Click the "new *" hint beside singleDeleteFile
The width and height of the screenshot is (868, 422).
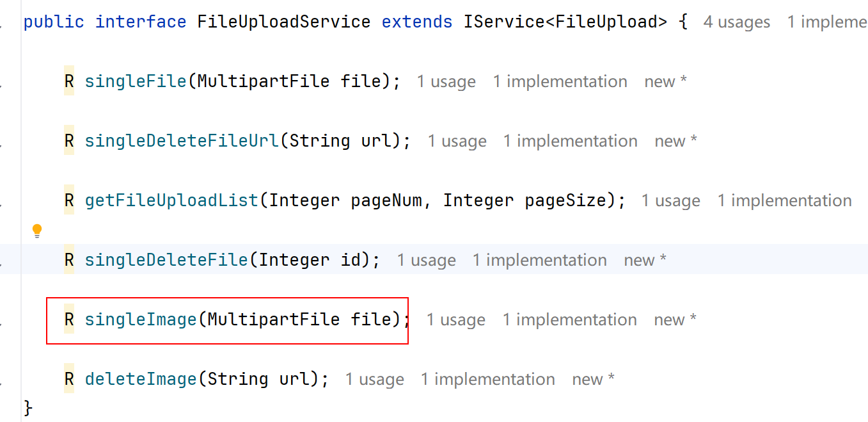pos(645,261)
